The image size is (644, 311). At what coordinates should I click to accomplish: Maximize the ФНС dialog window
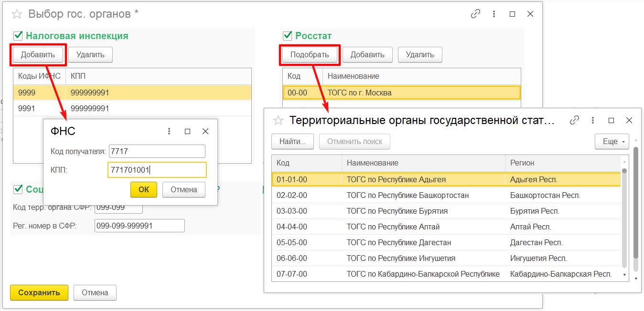click(187, 131)
